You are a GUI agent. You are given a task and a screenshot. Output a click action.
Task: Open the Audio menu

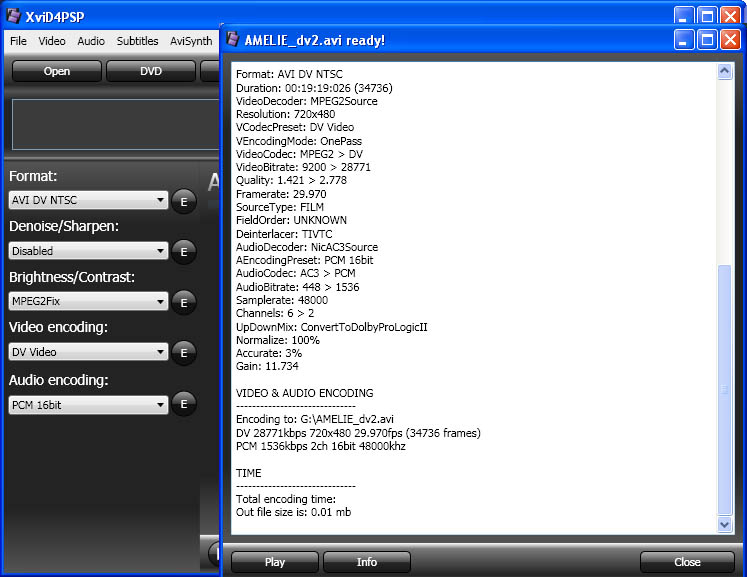click(91, 41)
